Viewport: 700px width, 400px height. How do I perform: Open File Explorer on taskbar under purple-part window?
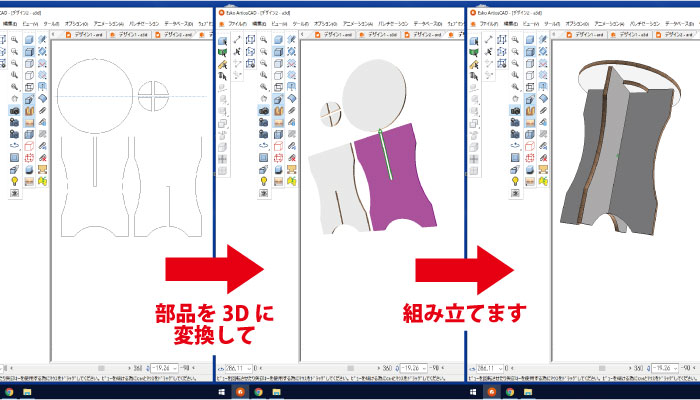[x=277, y=392]
